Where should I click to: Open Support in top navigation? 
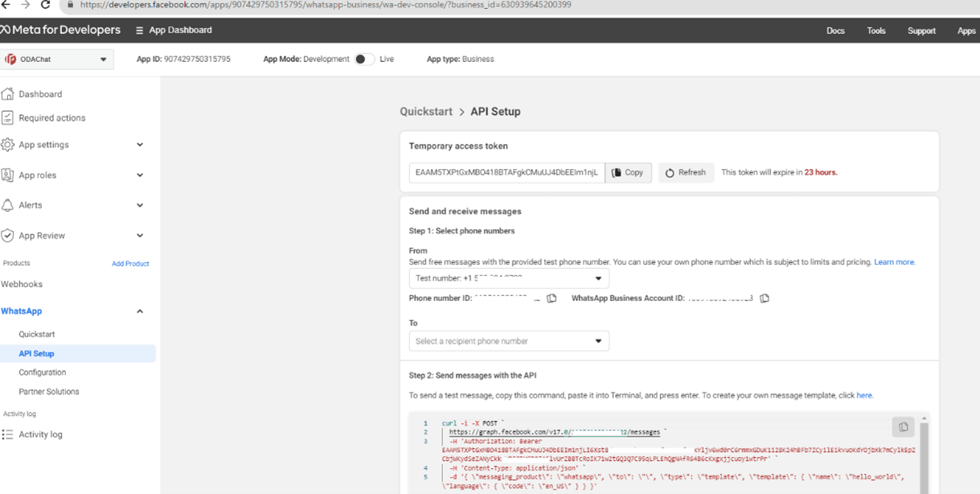coord(921,31)
